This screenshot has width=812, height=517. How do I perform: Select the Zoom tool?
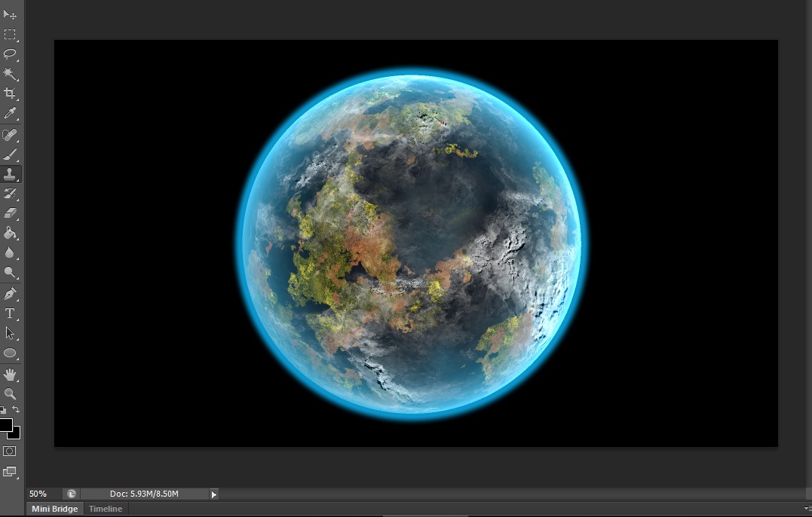[10, 394]
